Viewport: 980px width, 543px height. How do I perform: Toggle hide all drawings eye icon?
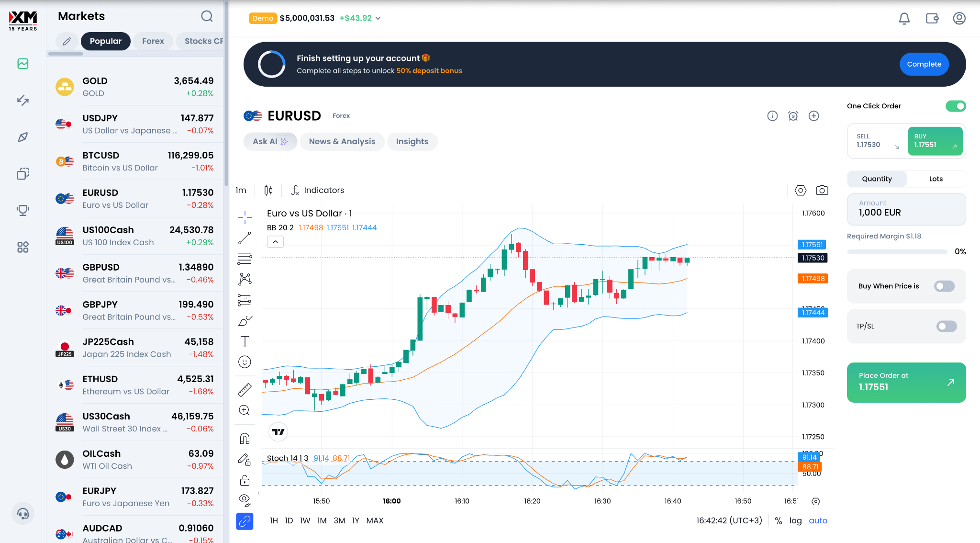click(245, 500)
